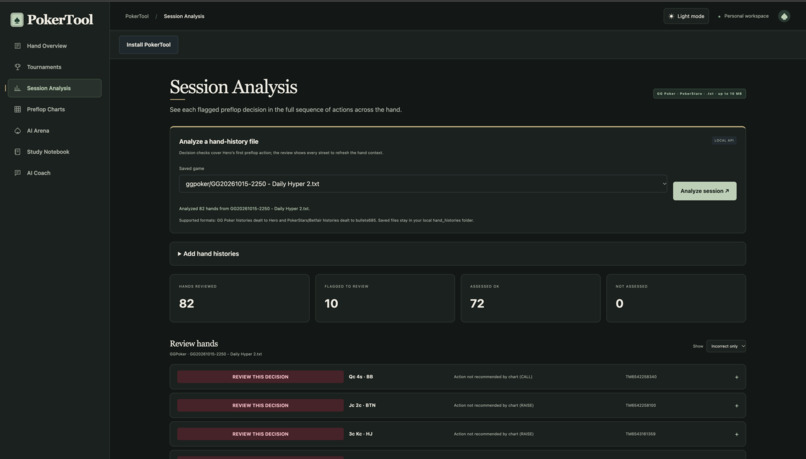Screen dimensions: 806x459
Task: Expand the 3c Kc HJ hand row
Action: click(x=736, y=434)
